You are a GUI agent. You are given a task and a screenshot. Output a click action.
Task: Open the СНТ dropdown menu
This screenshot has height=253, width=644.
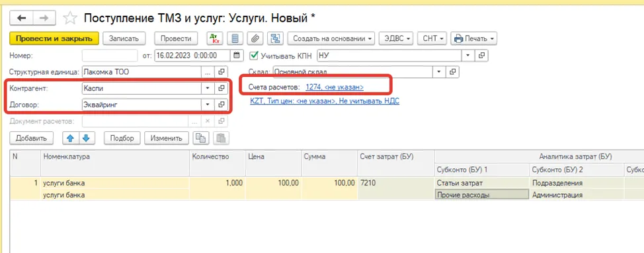tap(432, 38)
